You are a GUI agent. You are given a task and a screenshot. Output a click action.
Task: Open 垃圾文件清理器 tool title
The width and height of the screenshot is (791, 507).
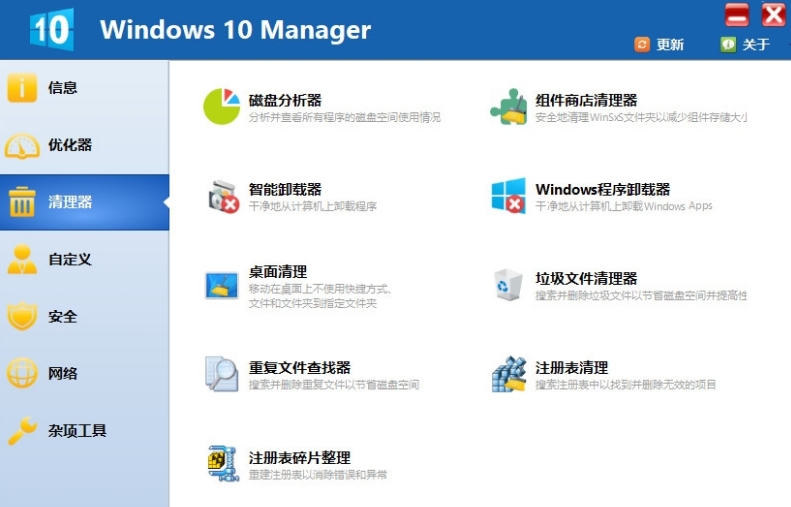[x=586, y=278]
